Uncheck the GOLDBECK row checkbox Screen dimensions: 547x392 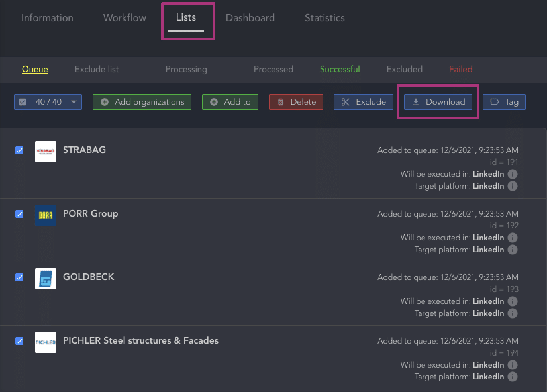(19, 277)
